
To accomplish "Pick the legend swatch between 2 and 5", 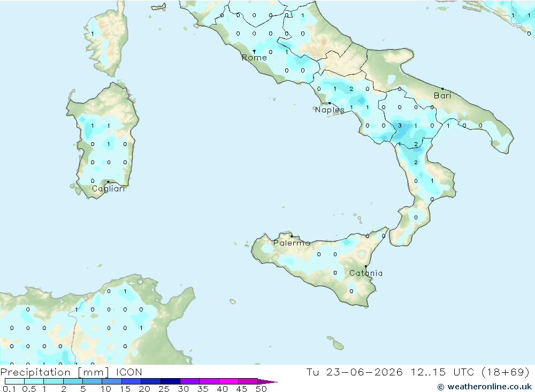I will click(73, 381).
